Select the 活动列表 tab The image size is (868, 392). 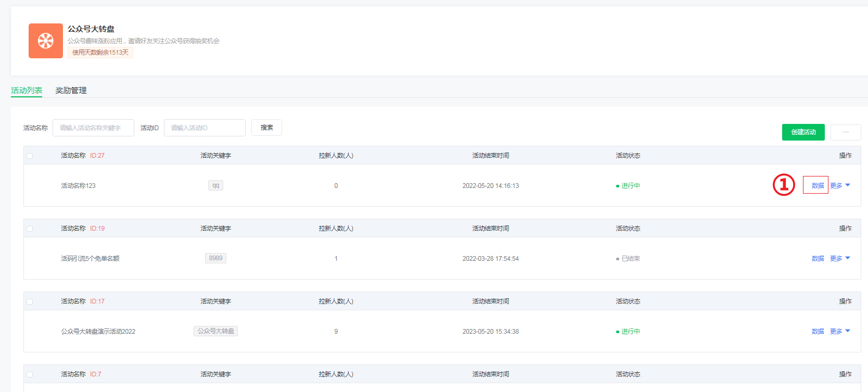tap(27, 91)
